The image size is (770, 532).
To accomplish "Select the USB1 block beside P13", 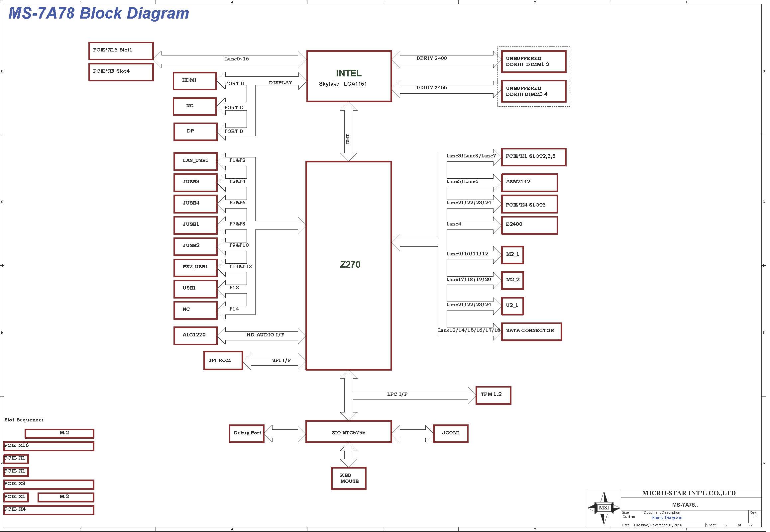I will tap(196, 289).
